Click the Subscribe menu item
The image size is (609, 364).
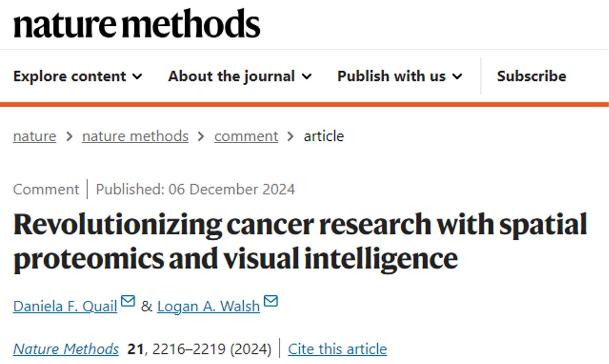pos(531,76)
